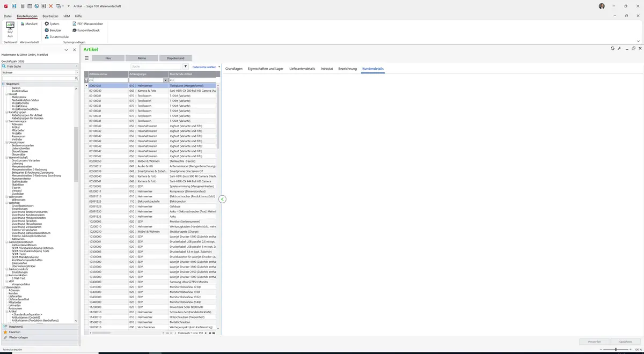Click the red X icon in quick access toolbar
This screenshot has height=354, width=644.
click(51, 6)
